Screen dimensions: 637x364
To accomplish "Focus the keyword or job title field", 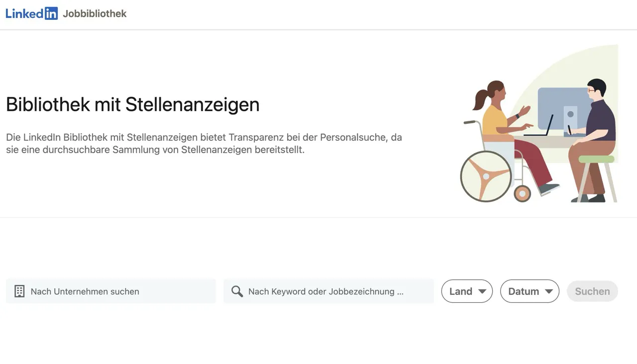I will point(328,291).
